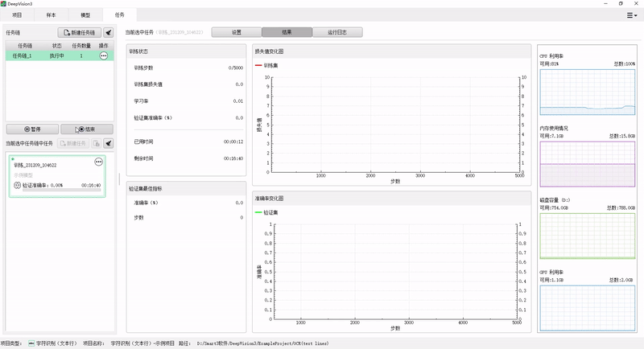Click the red 训练集 legend in the loss chart
Image resolution: width=644 pixels, height=349 pixels.
270,64
